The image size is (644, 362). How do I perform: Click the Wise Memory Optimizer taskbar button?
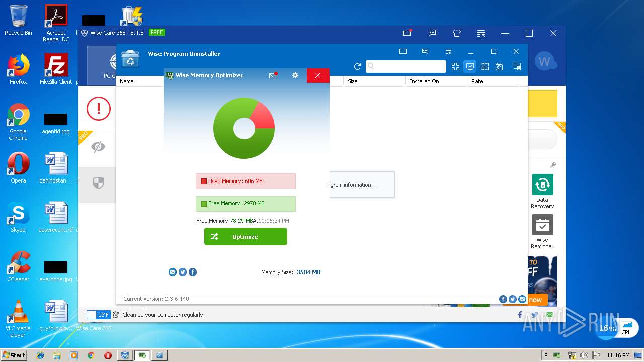[x=142, y=355]
